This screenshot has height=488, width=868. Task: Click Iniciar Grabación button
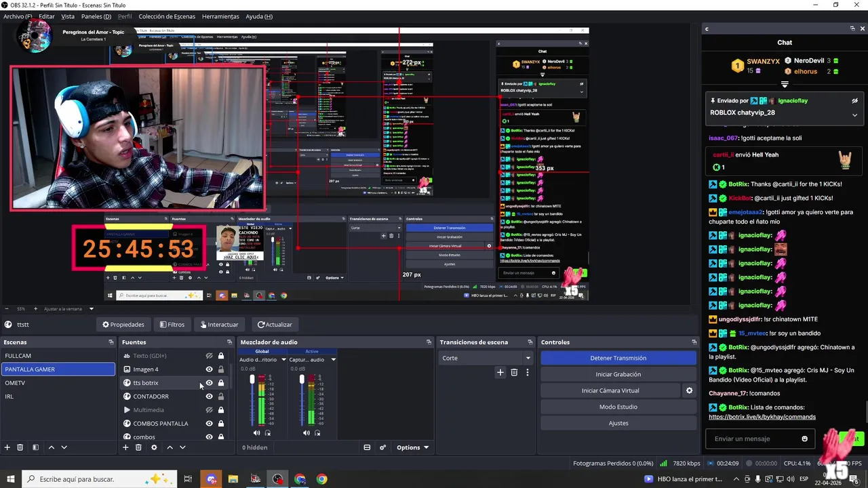[x=618, y=374]
